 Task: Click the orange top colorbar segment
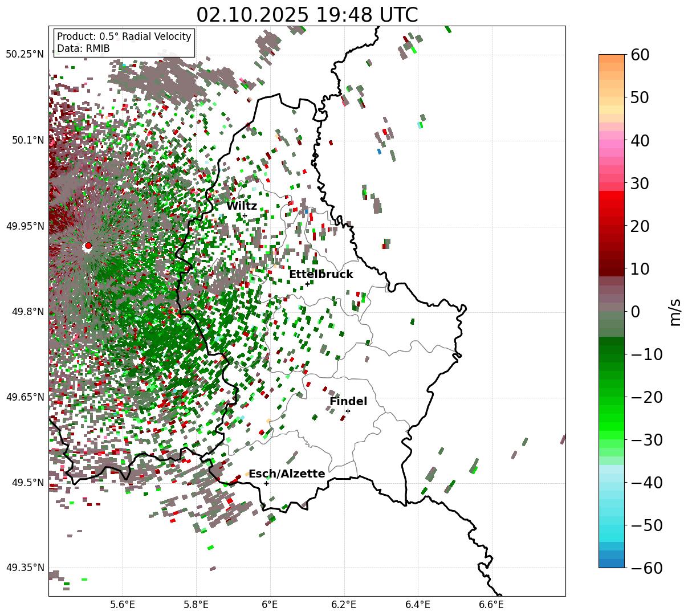pyautogui.click(x=612, y=59)
